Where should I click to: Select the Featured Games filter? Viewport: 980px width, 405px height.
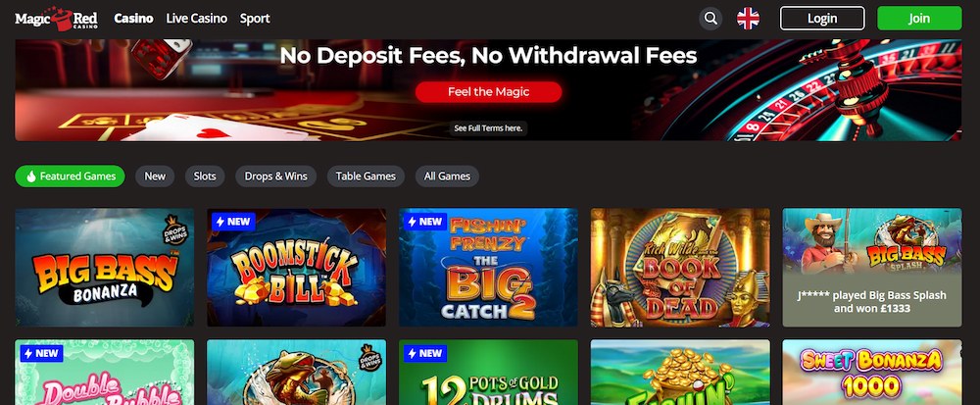tap(70, 177)
